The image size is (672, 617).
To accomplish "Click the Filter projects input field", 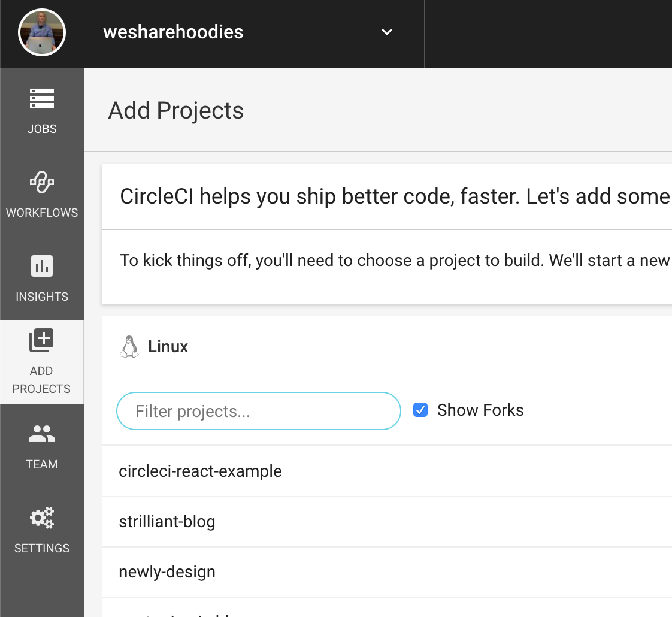I will pyautogui.click(x=258, y=411).
